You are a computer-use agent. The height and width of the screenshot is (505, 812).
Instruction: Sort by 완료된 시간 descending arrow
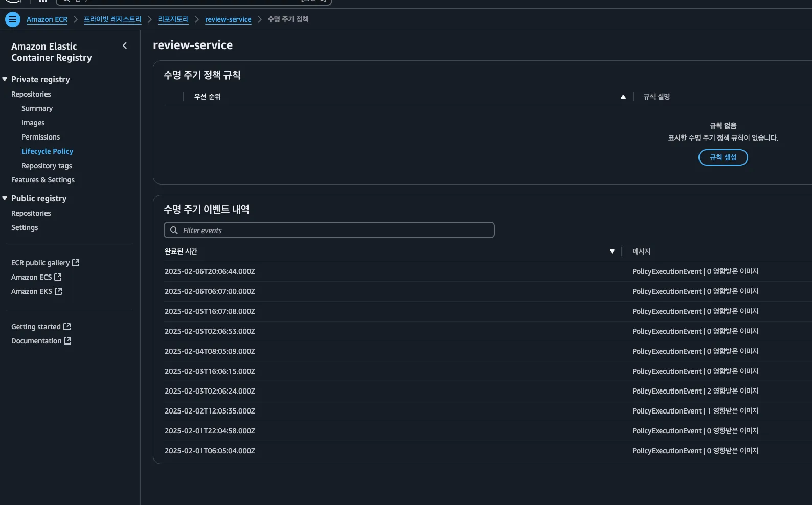coord(612,251)
